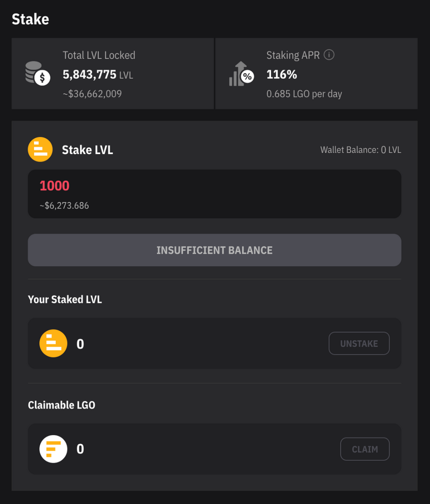Select the 116% Staking APR value

[x=281, y=74]
